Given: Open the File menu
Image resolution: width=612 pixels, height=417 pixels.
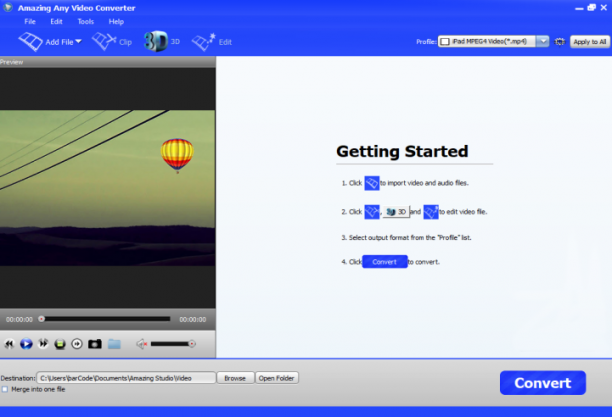Looking at the screenshot, I should (x=30, y=21).
